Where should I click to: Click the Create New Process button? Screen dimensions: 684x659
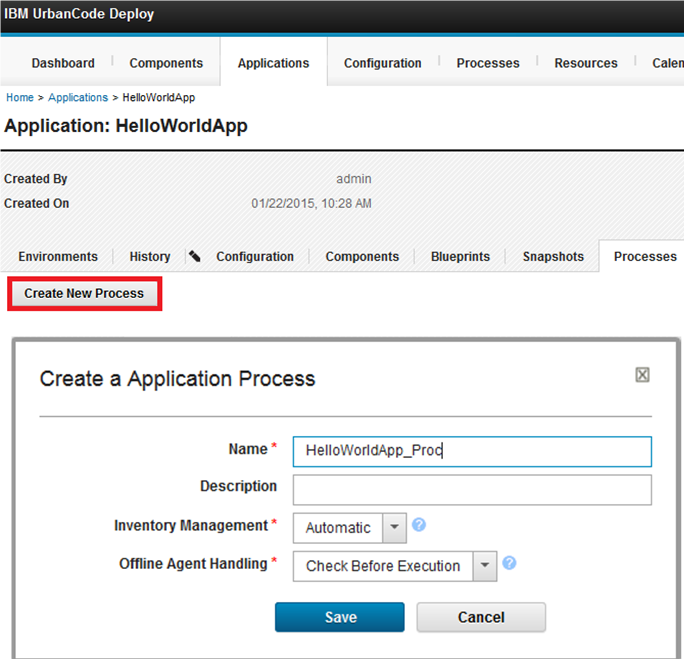(x=84, y=294)
